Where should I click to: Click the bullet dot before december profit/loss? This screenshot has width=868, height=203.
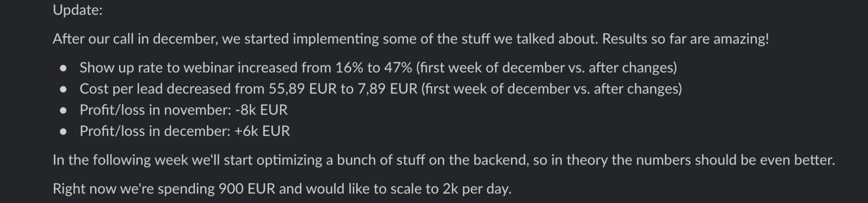pos(64,132)
